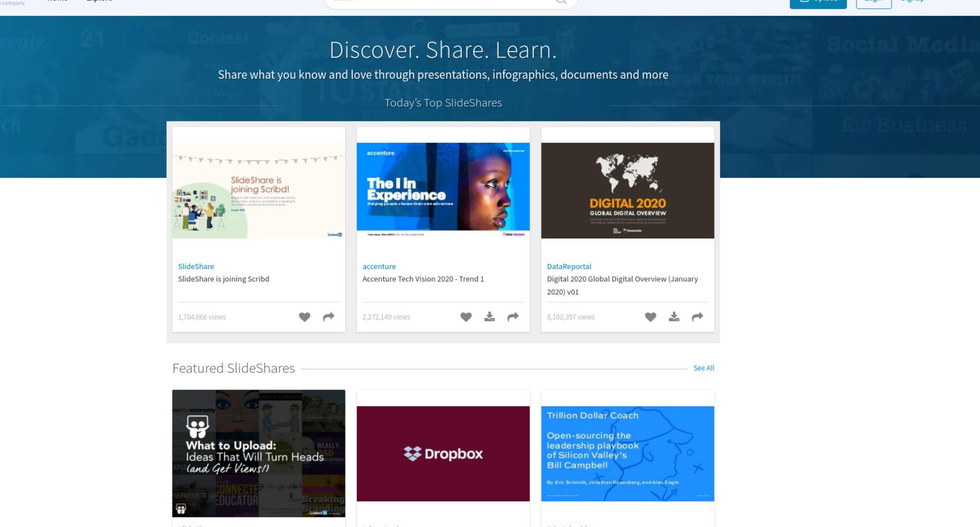Visit the DataReportal author profile link

point(569,267)
